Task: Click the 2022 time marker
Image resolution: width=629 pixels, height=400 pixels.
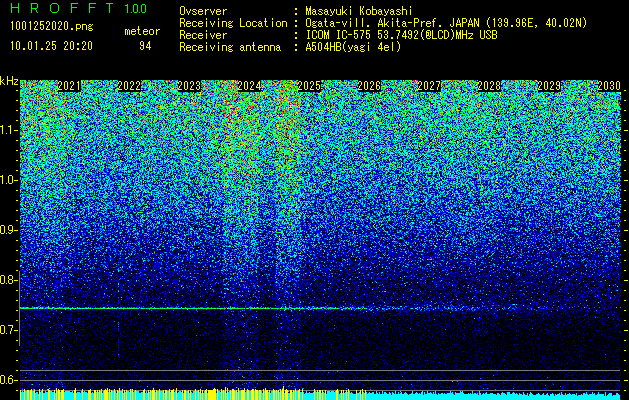Action: pyautogui.click(x=129, y=86)
